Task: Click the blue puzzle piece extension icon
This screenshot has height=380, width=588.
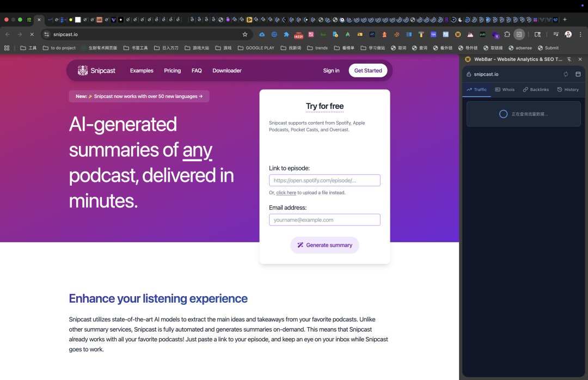Action: (286, 34)
